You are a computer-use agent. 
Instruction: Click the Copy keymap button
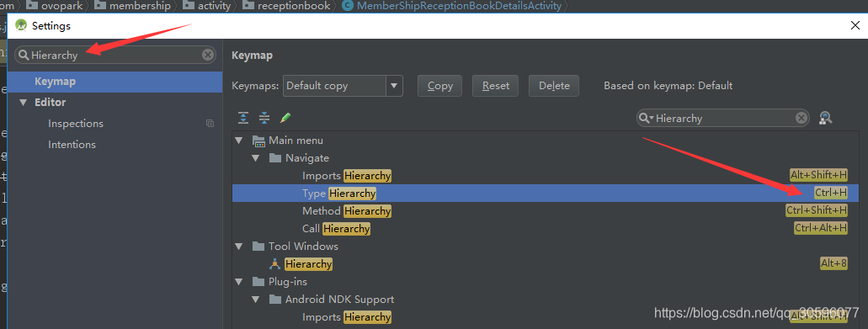440,86
